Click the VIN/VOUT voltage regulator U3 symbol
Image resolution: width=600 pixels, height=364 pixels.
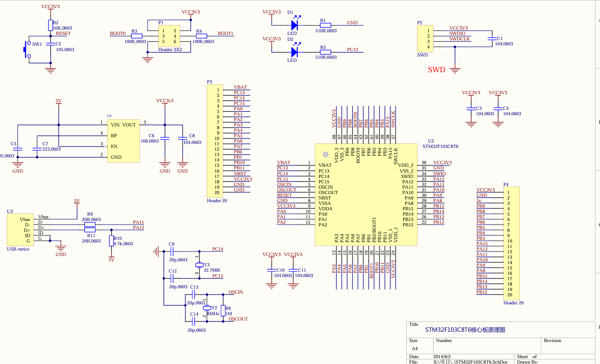pos(123,140)
